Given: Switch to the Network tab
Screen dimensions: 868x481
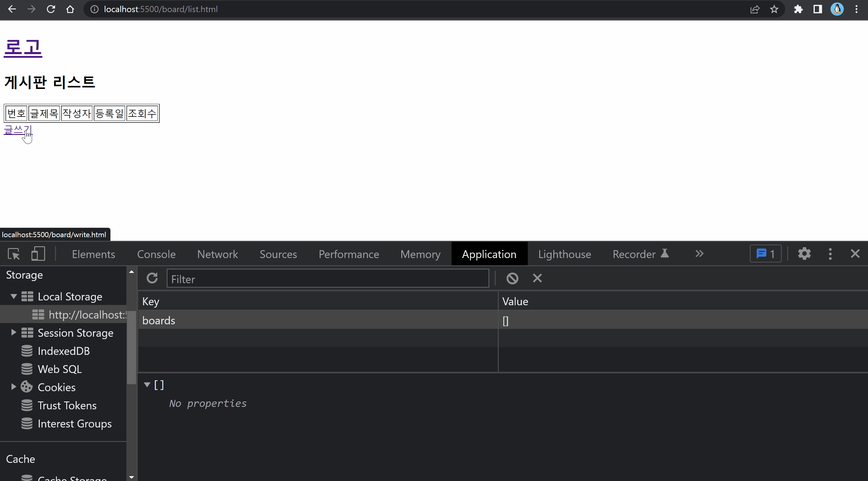Looking at the screenshot, I should pos(217,254).
